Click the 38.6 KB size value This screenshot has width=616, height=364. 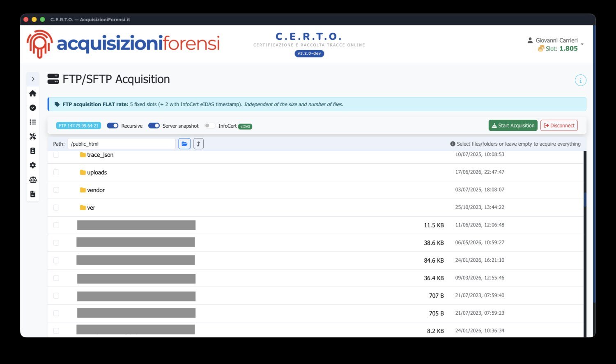click(434, 243)
